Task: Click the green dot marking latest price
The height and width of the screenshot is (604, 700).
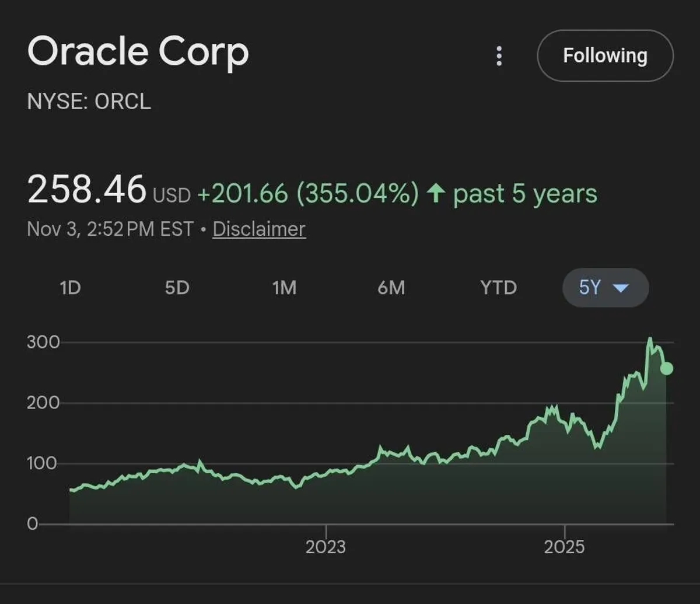Action: click(666, 368)
